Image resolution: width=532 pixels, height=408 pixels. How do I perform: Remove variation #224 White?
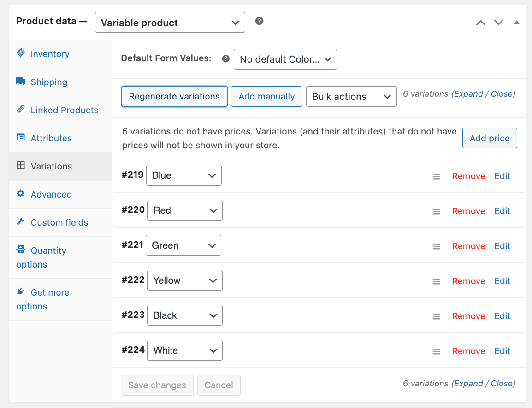point(468,351)
